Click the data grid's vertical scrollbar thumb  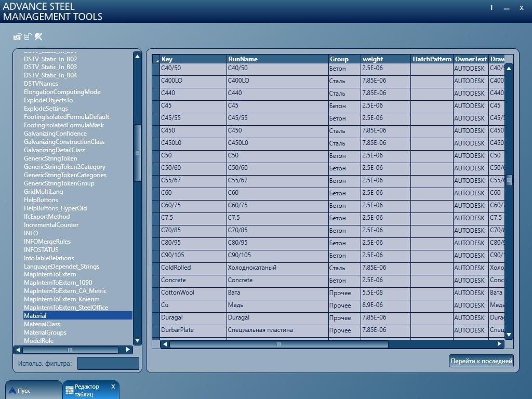tap(509, 180)
